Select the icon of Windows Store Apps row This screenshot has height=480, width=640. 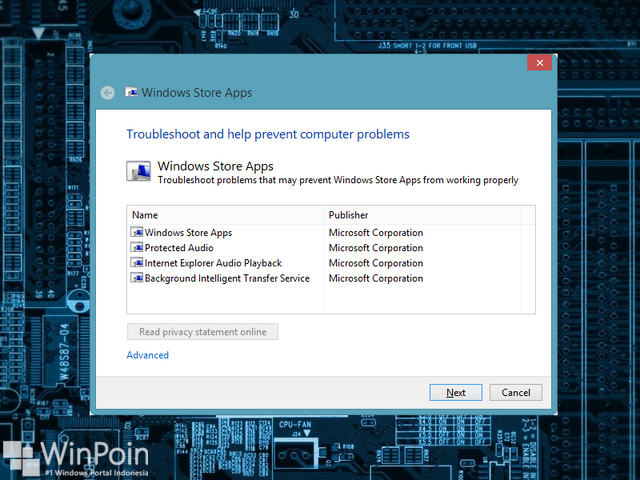pyautogui.click(x=137, y=232)
